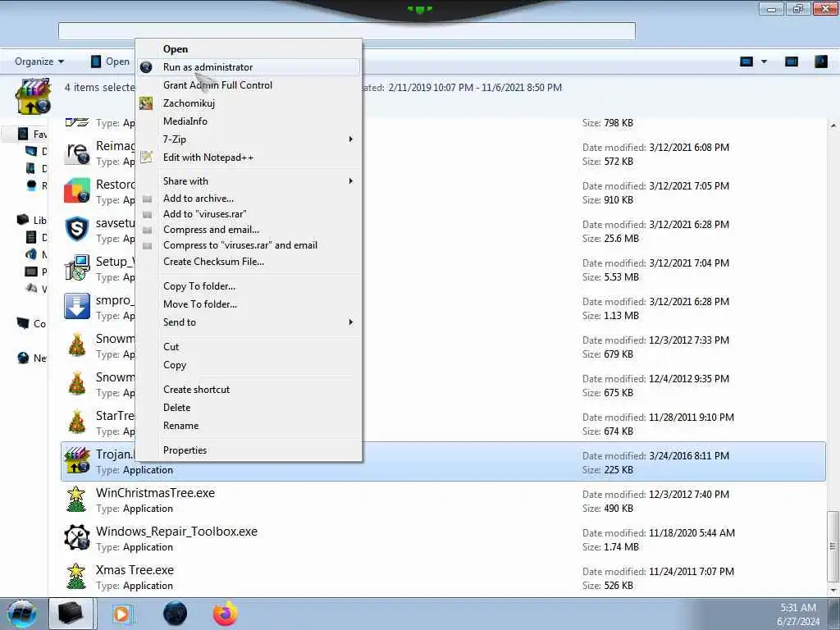This screenshot has width=840, height=630.
Task: Click the savsetup shield icon
Action: (x=77, y=230)
